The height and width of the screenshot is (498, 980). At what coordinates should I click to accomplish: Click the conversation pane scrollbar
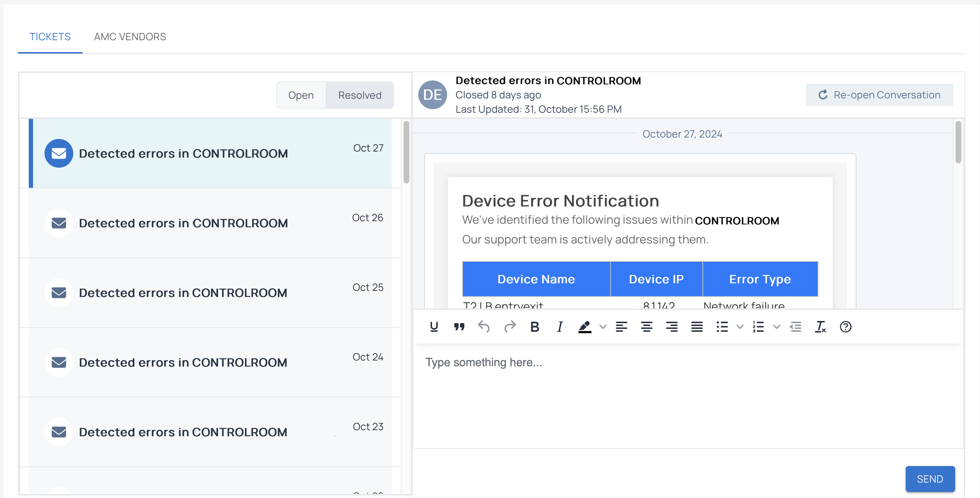(958, 142)
